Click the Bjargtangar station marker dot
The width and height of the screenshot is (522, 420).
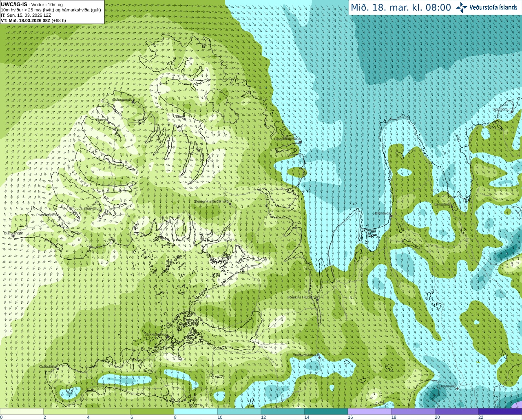(13, 236)
